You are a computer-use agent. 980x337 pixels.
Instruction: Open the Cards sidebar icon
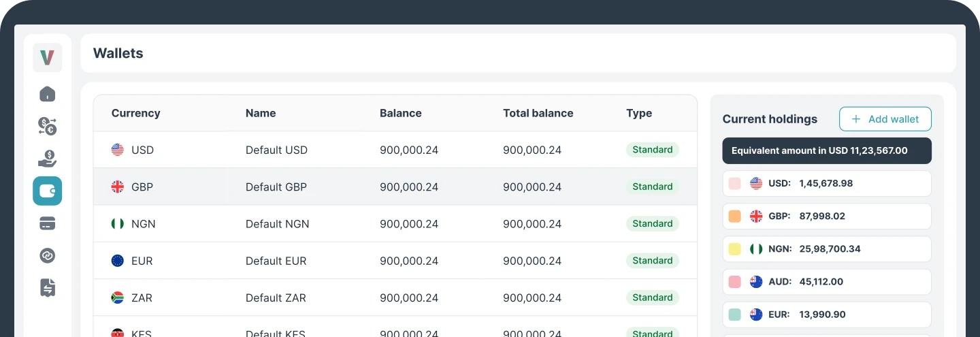coord(47,223)
